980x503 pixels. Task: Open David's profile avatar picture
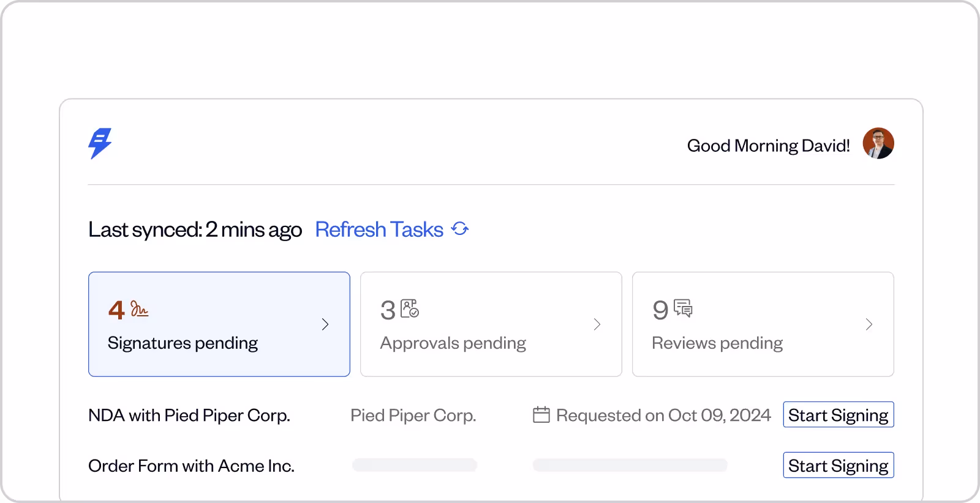[x=878, y=143]
